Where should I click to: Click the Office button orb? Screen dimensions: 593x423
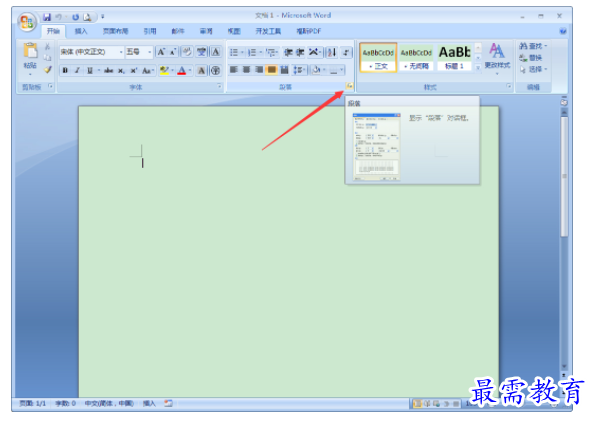[x=26, y=22]
